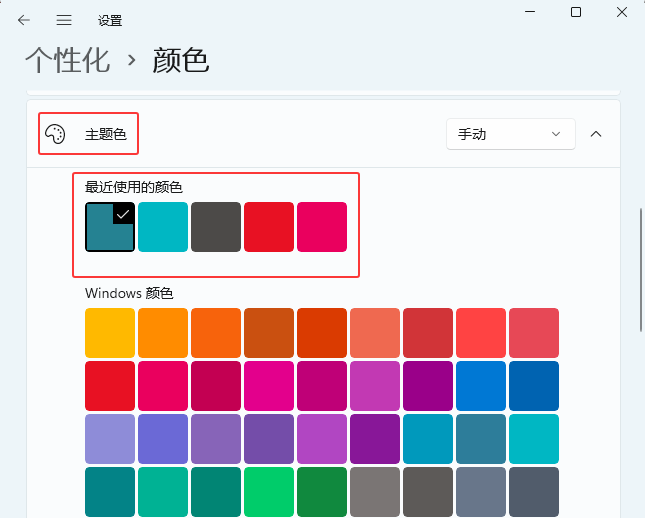Select the yellow gold Windows color

tap(110, 333)
